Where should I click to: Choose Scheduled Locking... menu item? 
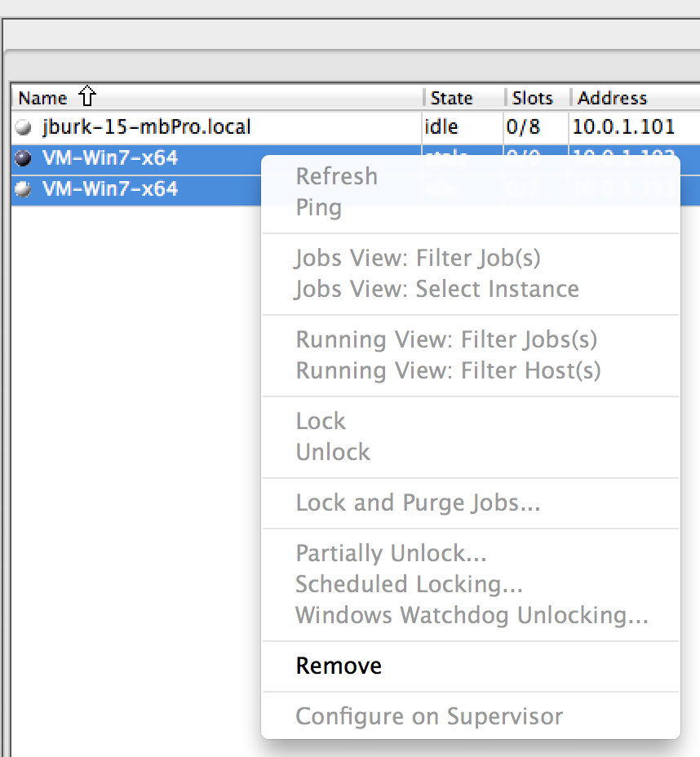tap(409, 584)
